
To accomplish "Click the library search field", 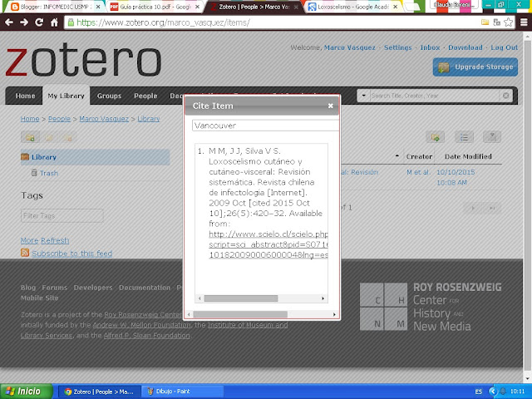I will pos(434,96).
